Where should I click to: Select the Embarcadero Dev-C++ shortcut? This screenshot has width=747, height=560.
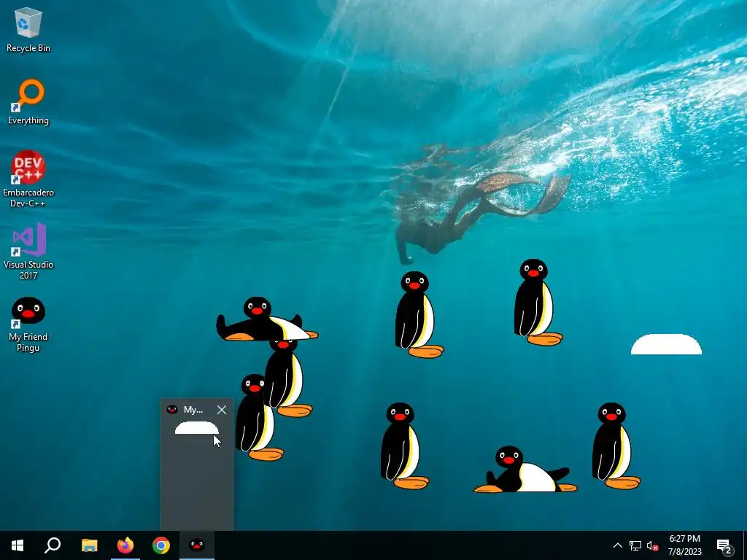[28, 179]
